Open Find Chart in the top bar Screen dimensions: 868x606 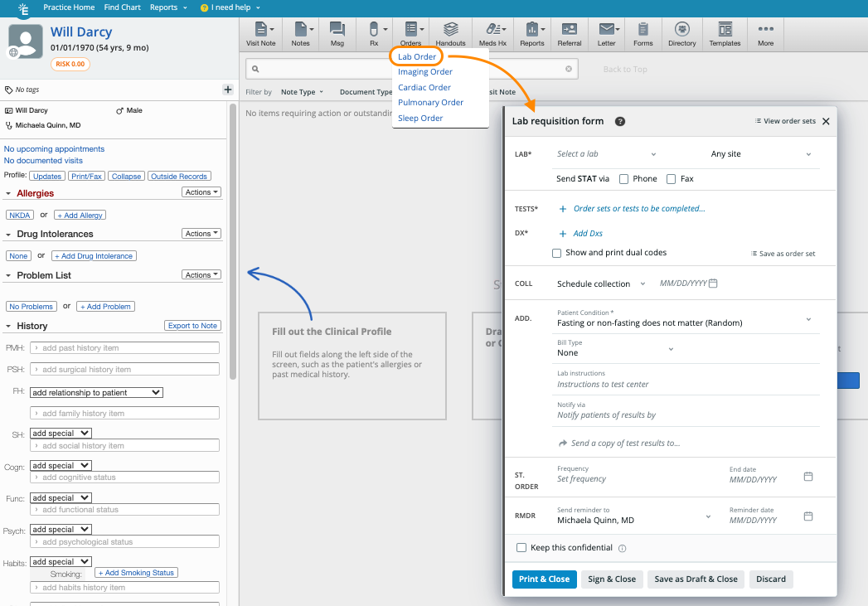123,7
